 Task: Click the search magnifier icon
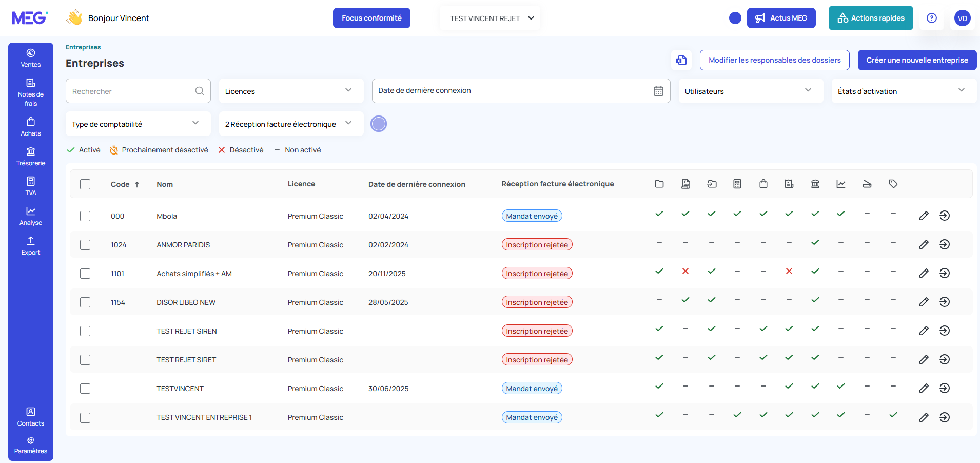pyautogui.click(x=200, y=91)
